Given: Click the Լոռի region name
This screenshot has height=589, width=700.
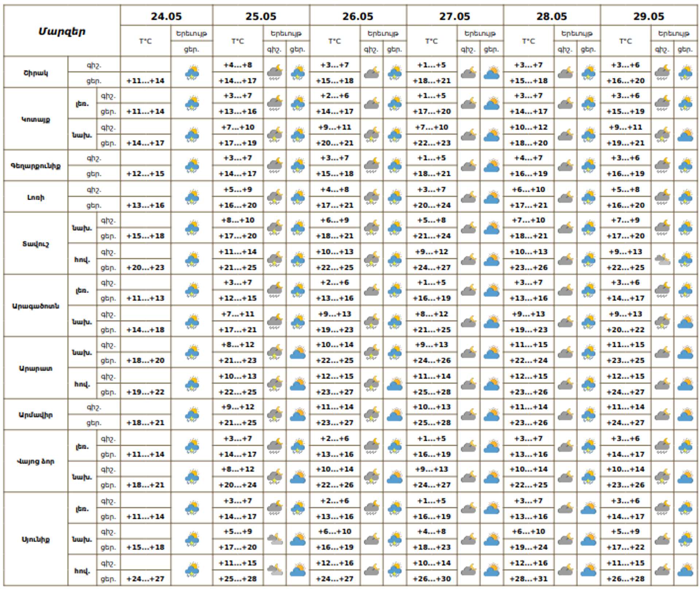Looking at the screenshot, I should tap(36, 197).
